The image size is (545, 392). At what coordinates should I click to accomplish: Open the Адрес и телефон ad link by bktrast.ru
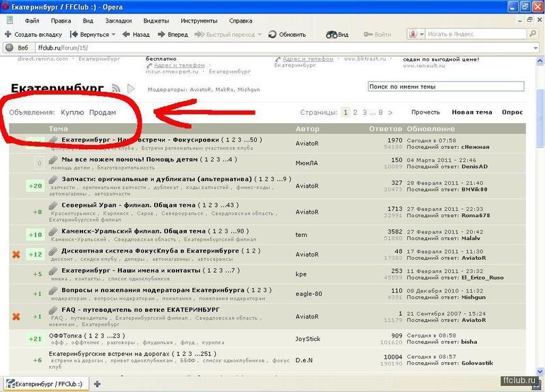point(308,59)
